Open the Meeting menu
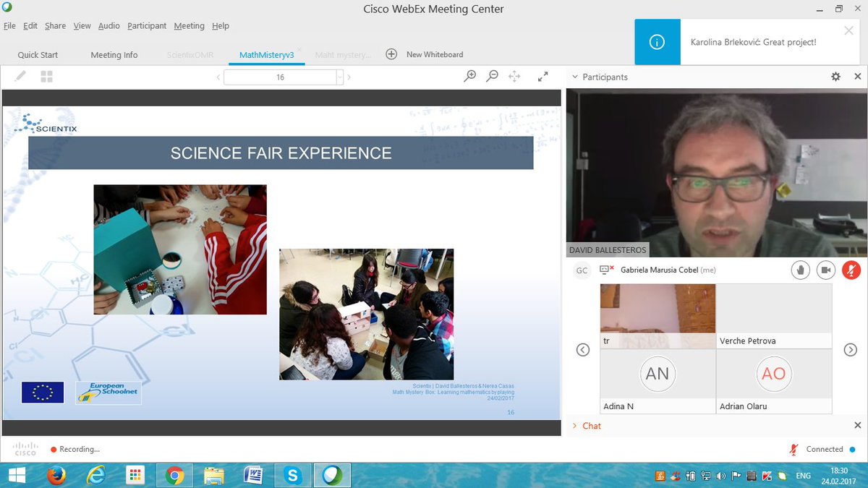 click(x=189, y=25)
